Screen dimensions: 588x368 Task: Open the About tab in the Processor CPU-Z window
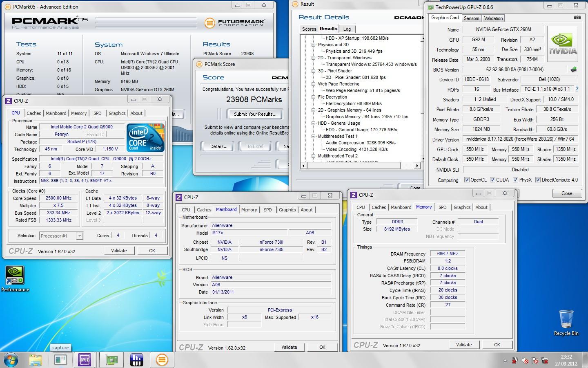[x=136, y=113]
